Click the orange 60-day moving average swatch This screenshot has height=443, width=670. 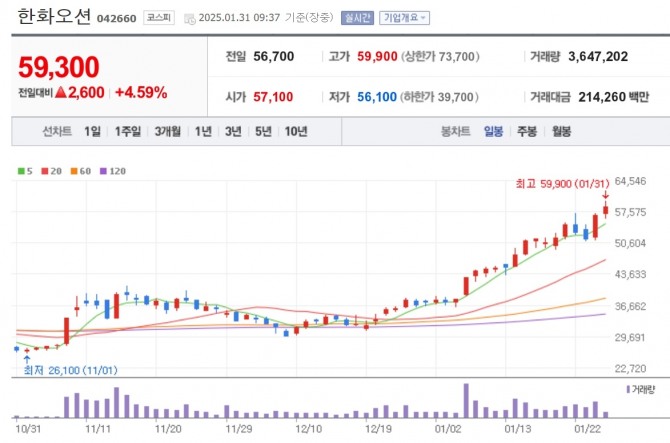(74, 171)
